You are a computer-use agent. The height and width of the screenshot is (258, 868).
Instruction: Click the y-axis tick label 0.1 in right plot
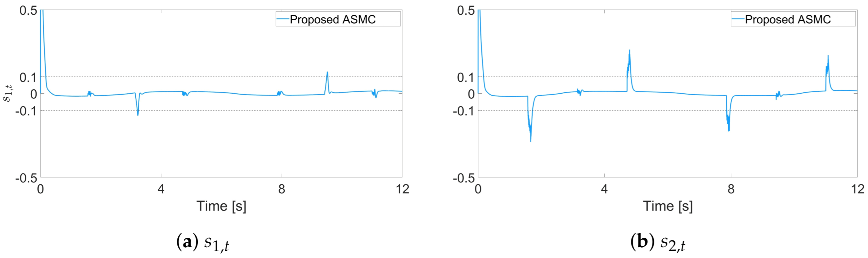[x=466, y=77]
